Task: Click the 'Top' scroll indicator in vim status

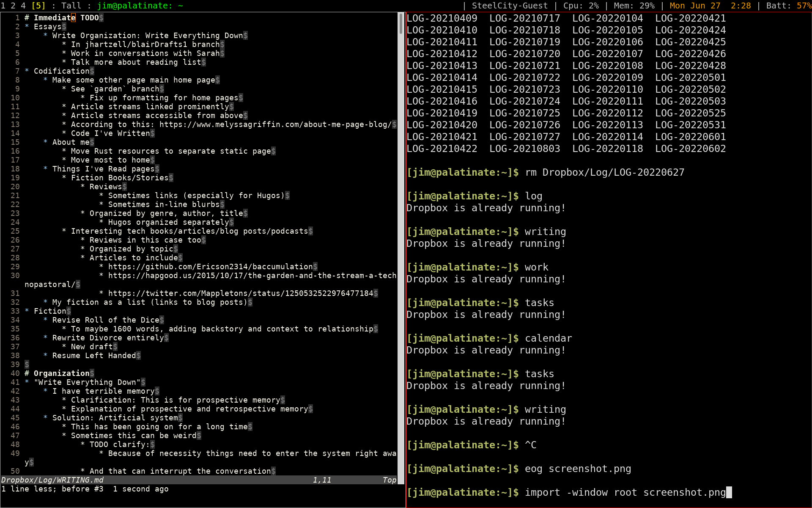Action: (x=390, y=480)
